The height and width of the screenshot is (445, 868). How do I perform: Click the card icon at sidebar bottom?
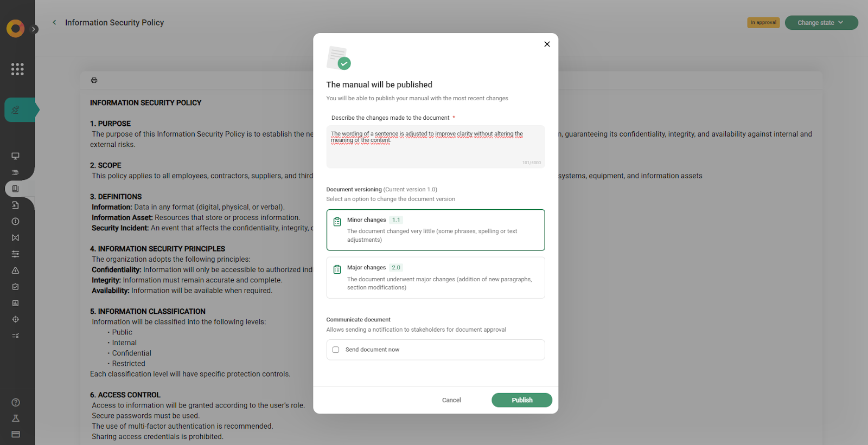[16, 434]
